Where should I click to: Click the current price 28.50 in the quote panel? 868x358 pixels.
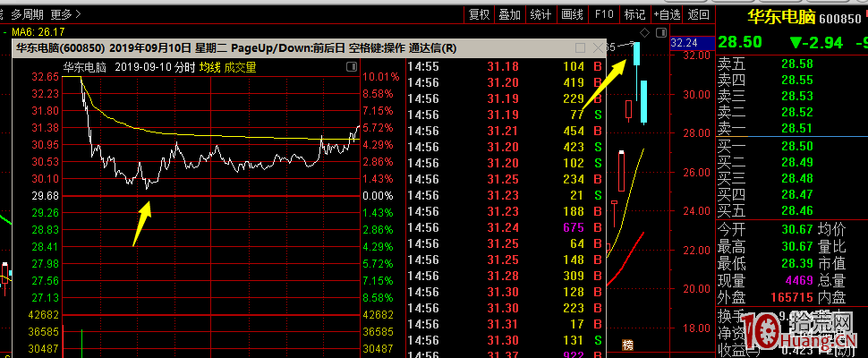pos(740,43)
